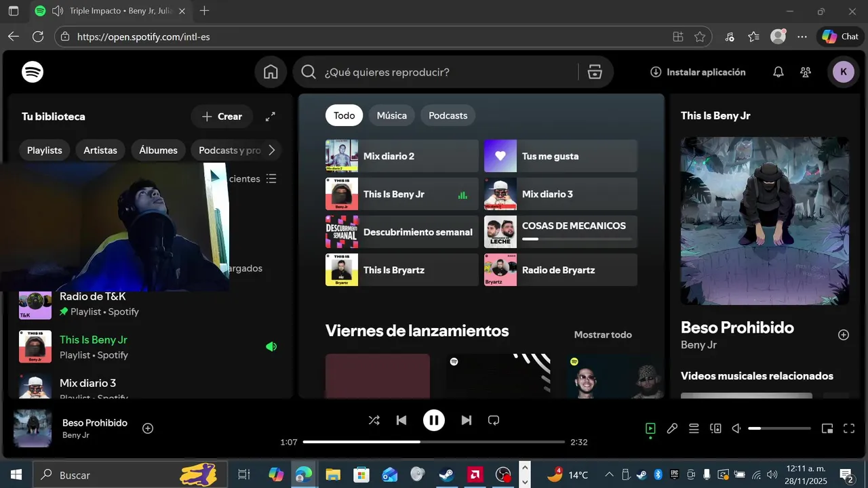Open Descubrimiento semanal card

tap(402, 232)
